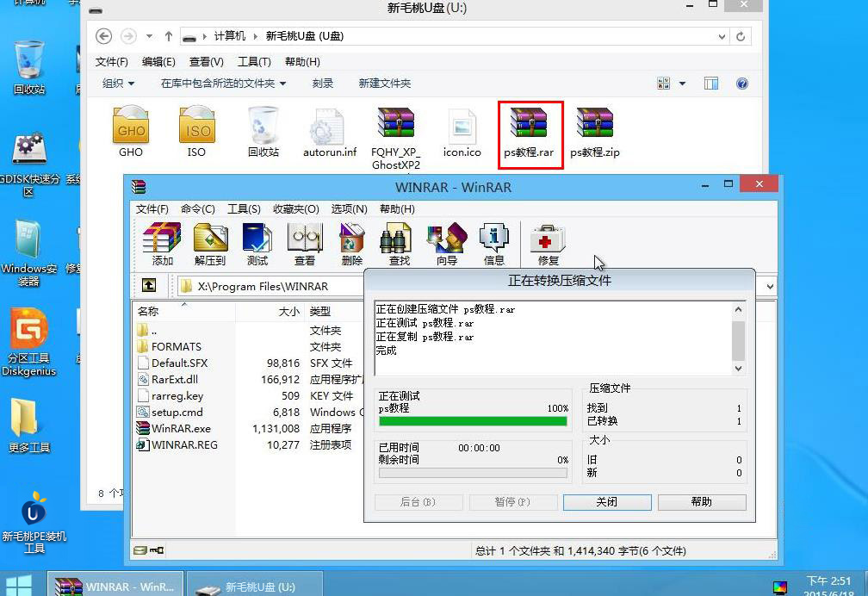
Task: Click the 删除 (Delete) toolbar icon
Action: pos(352,244)
